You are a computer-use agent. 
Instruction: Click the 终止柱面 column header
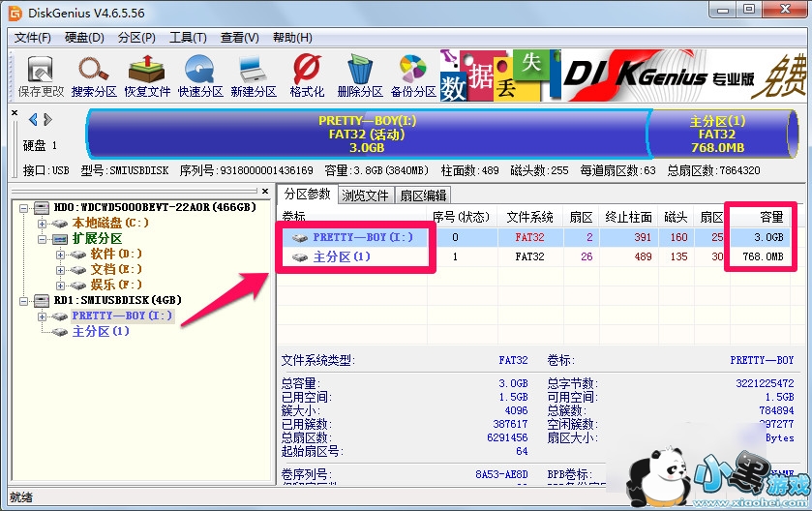click(628, 217)
